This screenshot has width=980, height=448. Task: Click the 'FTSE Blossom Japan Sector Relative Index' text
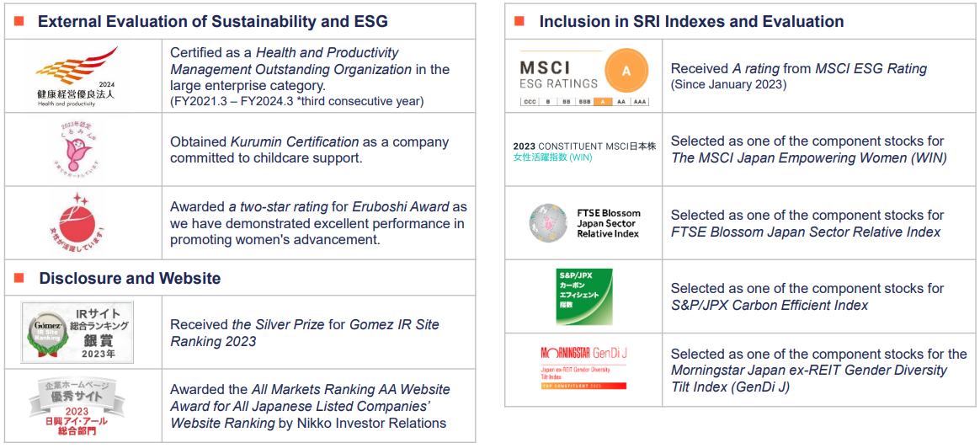(x=806, y=232)
